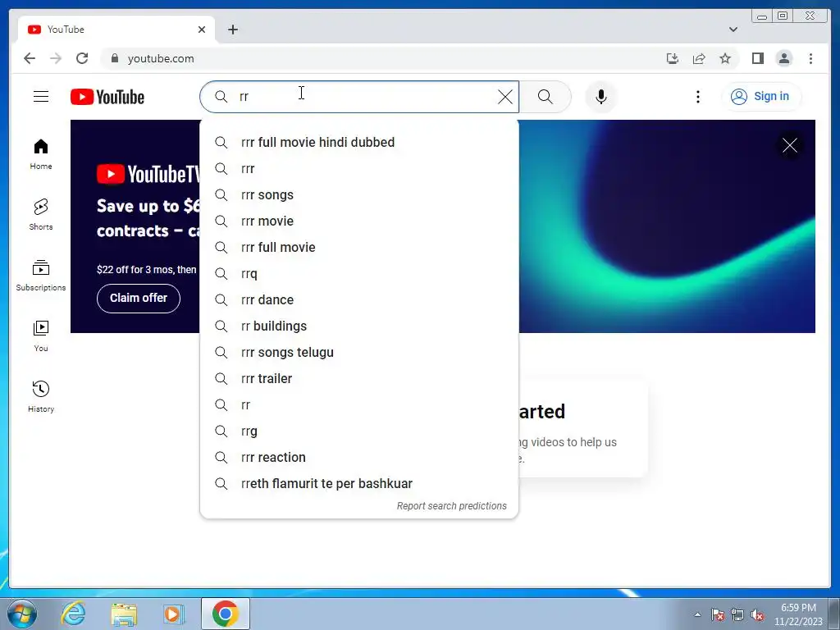Open the network tray icon
The height and width of the screenshot is (630, 840).
pos(737,614)
